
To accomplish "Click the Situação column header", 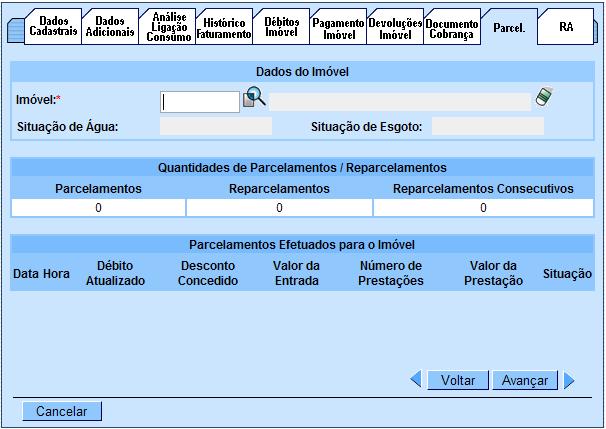I will point(567,274).
